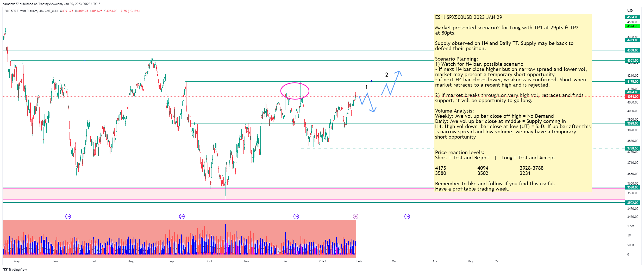Click the Feb label on time axis
This screenshot has width=644, height=274.
coord(359,261)
